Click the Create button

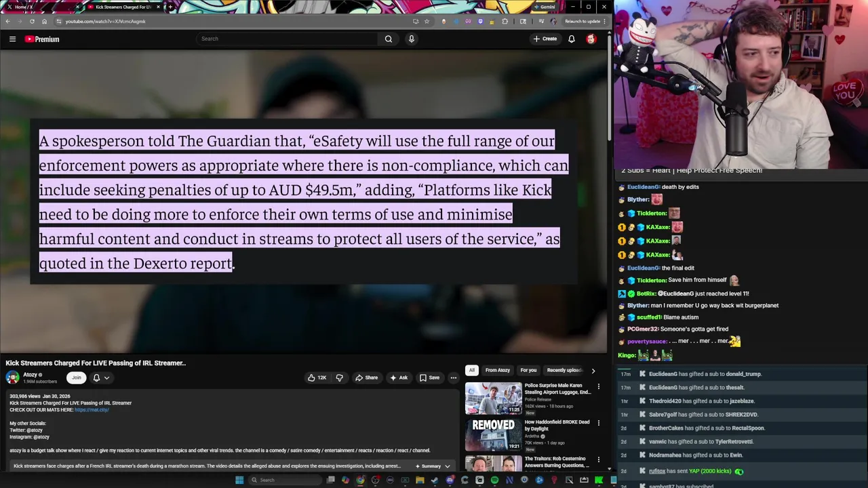(x=545, y=39)
